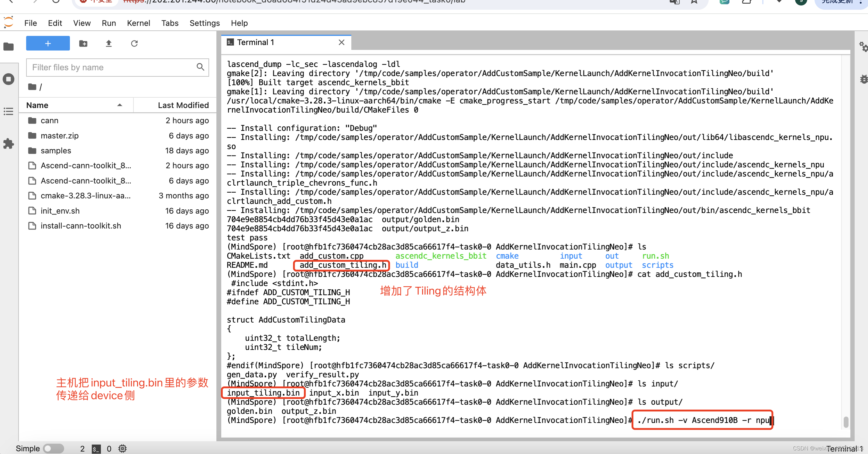Toggle Simple interface mode switch
The width and height of the screenshot is (868, 454).
(53, 449)
